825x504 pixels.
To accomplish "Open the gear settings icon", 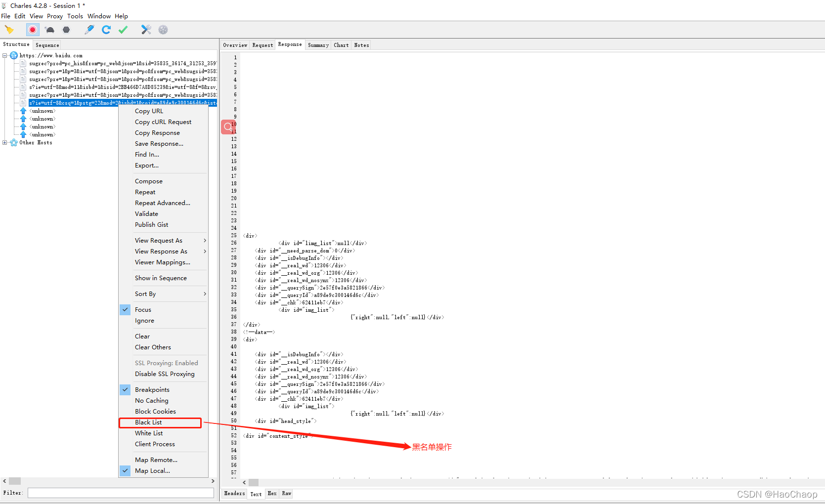I will [x=163, y=30].
